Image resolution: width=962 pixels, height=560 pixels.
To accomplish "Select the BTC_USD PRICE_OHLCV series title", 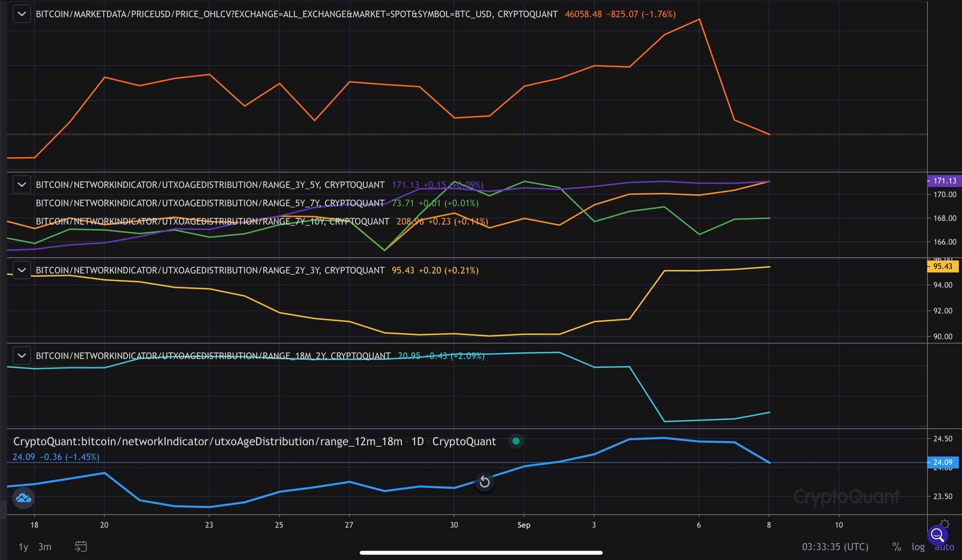I will (x=296, y=14).
